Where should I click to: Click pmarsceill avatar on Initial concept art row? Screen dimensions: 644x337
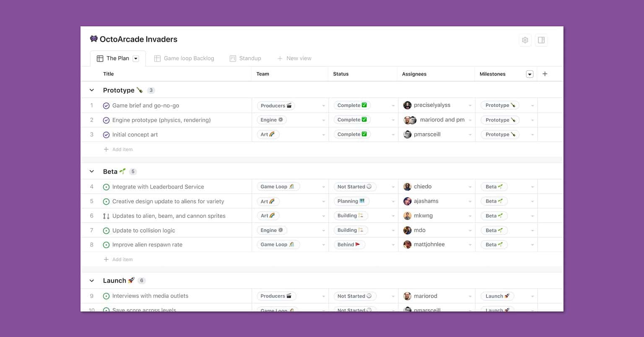pyautogui.click(x=407, y=135)
